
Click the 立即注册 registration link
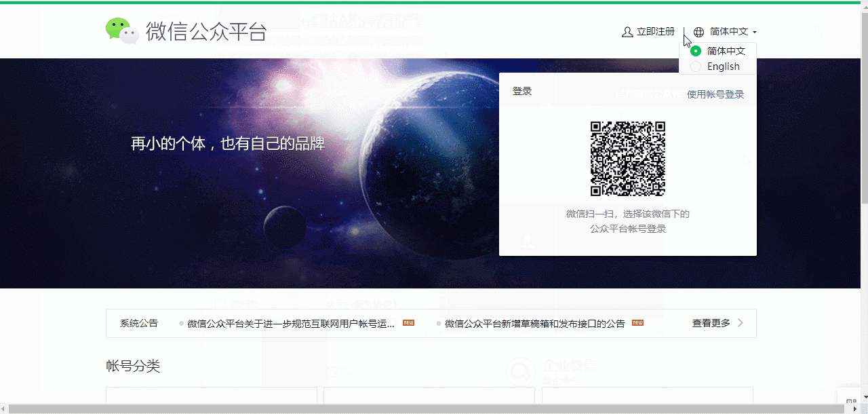click(x=655, y=31)
